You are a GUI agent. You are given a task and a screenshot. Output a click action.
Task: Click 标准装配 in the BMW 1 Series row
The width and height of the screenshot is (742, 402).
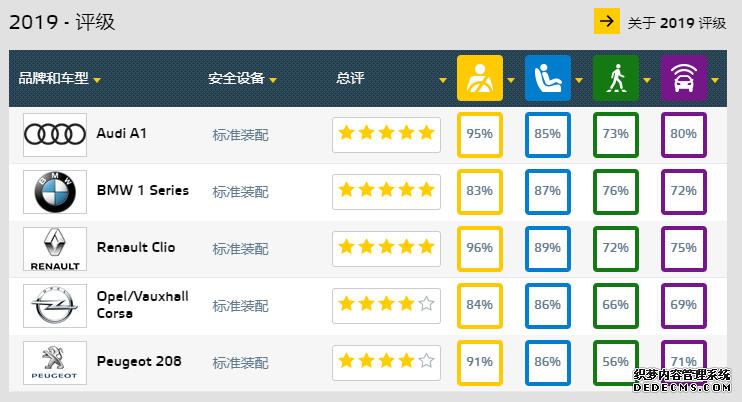[240, 192]
